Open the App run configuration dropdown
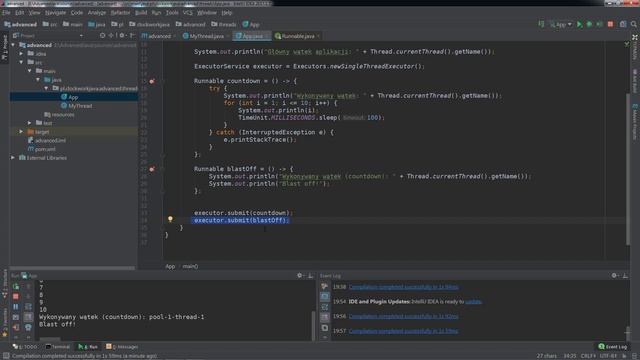Viewport: 640px width, 360px height. pyautogui.click(x=561, y=24)
